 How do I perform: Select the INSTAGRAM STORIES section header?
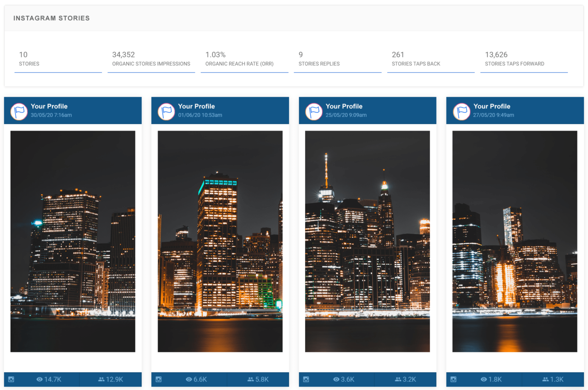51,18
